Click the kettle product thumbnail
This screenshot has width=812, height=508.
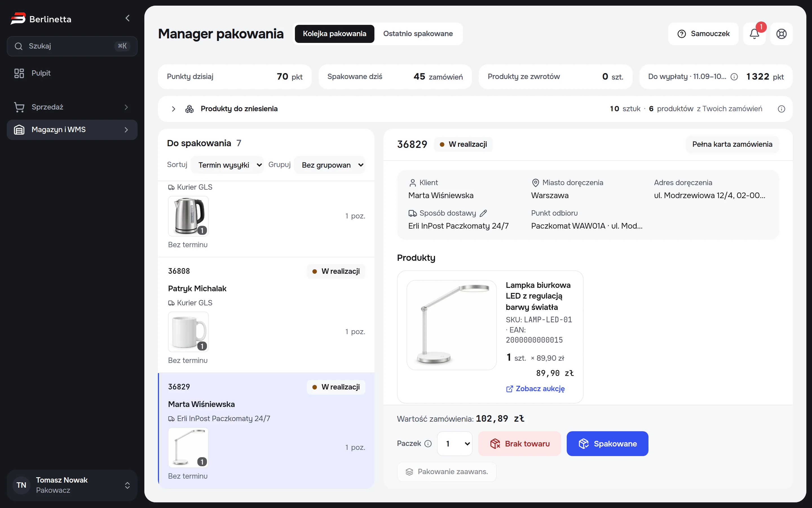188,216
